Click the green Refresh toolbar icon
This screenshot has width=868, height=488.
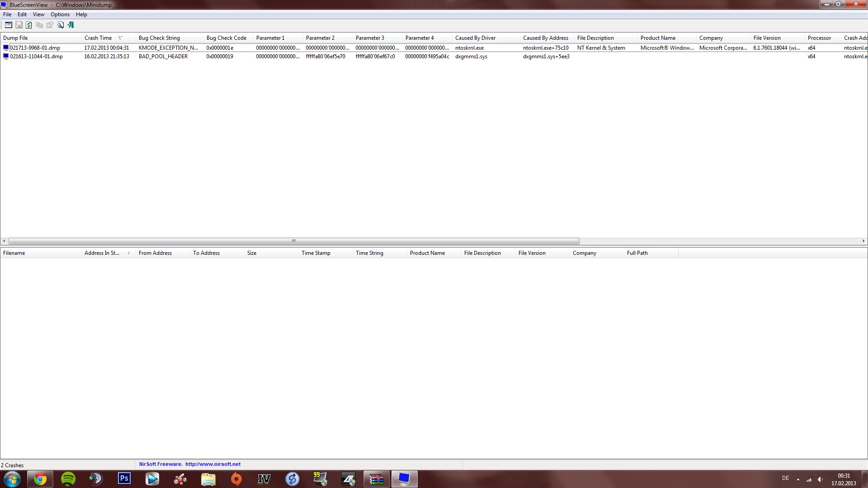click(x=29, y=25)
